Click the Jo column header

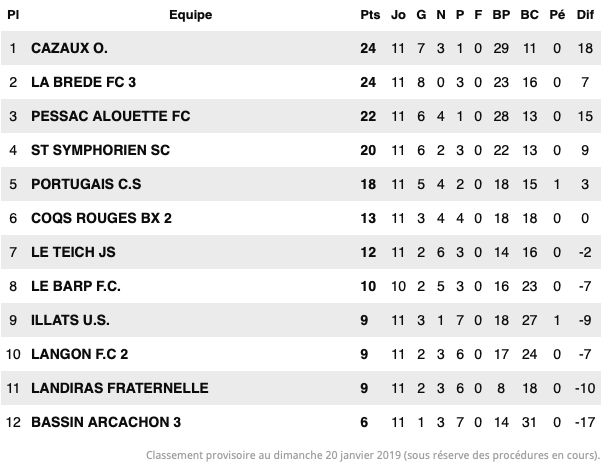(398, 15)
